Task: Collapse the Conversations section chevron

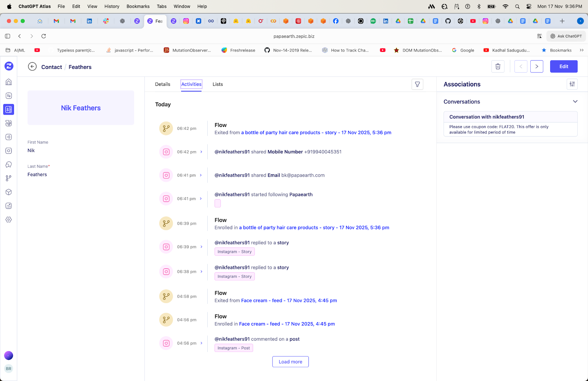Action: pyautogui.click(x=575, y=102)
